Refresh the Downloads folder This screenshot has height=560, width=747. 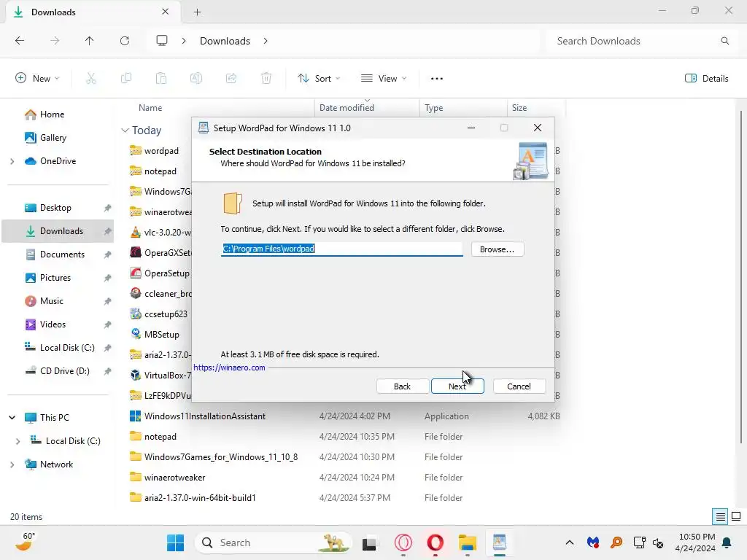pos(125,41)
